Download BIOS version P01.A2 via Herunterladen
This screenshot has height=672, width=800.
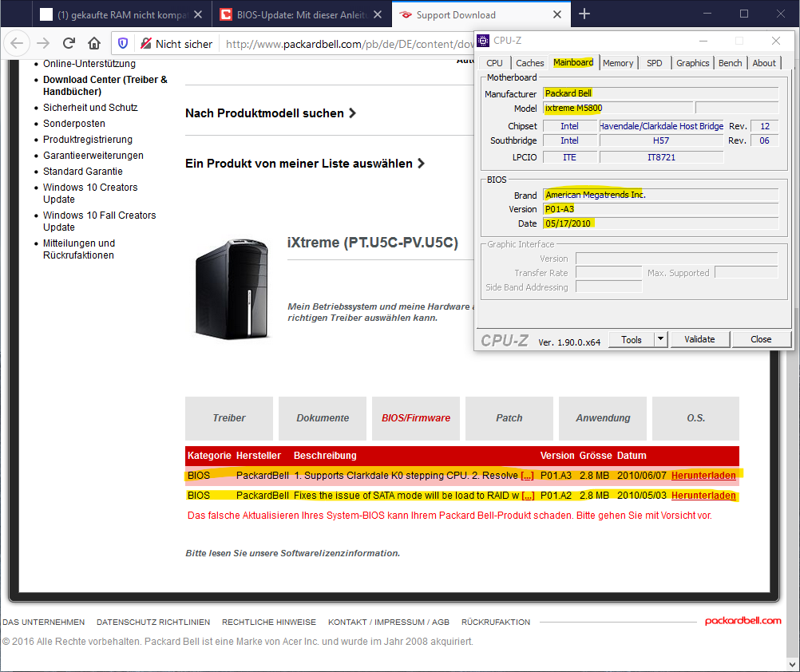pos(703,496)
